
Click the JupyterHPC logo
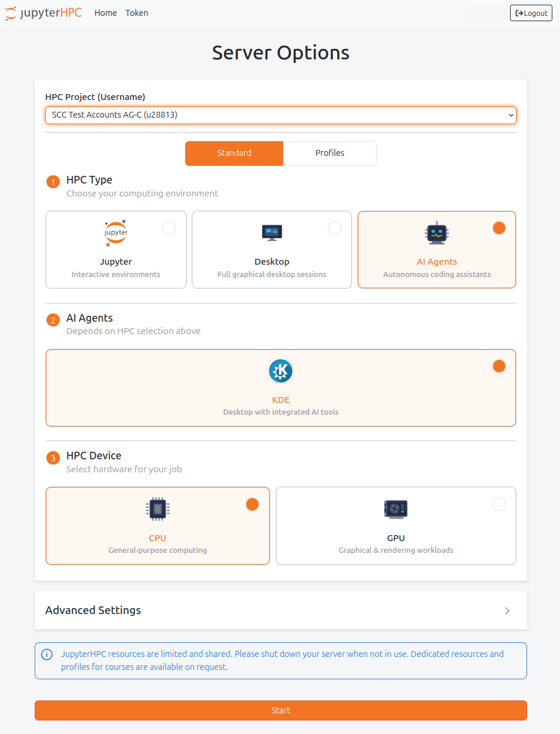43,13
